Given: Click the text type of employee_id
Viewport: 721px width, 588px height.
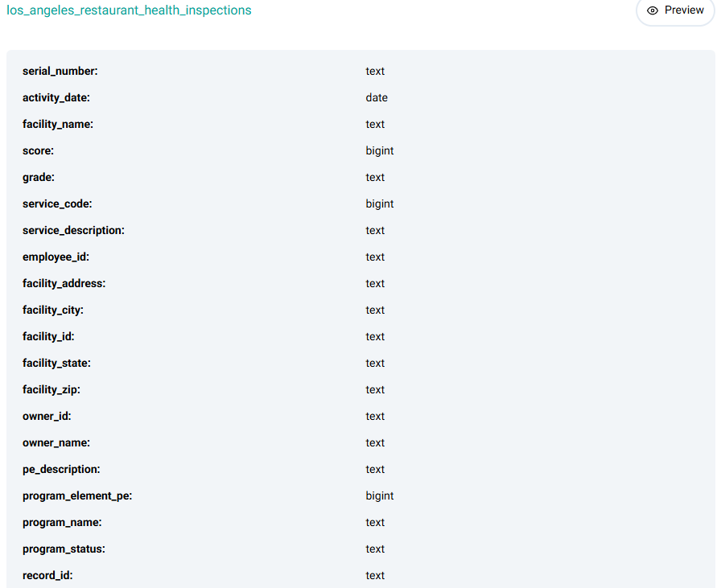Looking at the screenshot, I should pos(375,257).
